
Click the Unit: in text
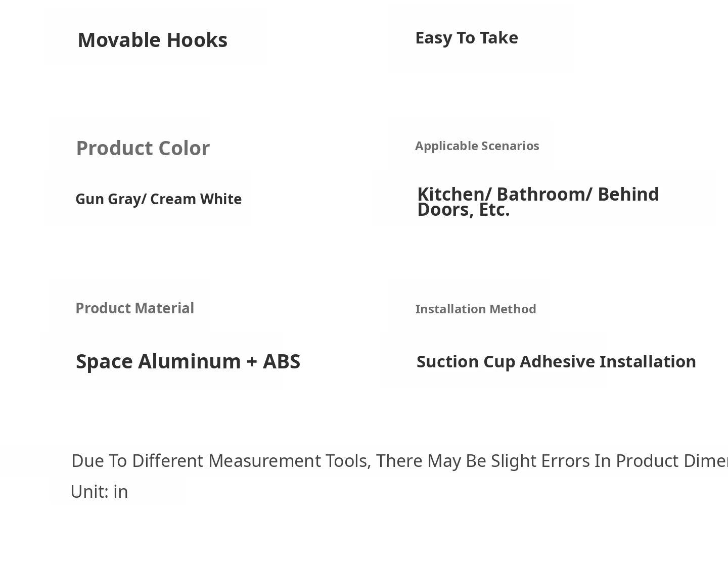point(99,492)
